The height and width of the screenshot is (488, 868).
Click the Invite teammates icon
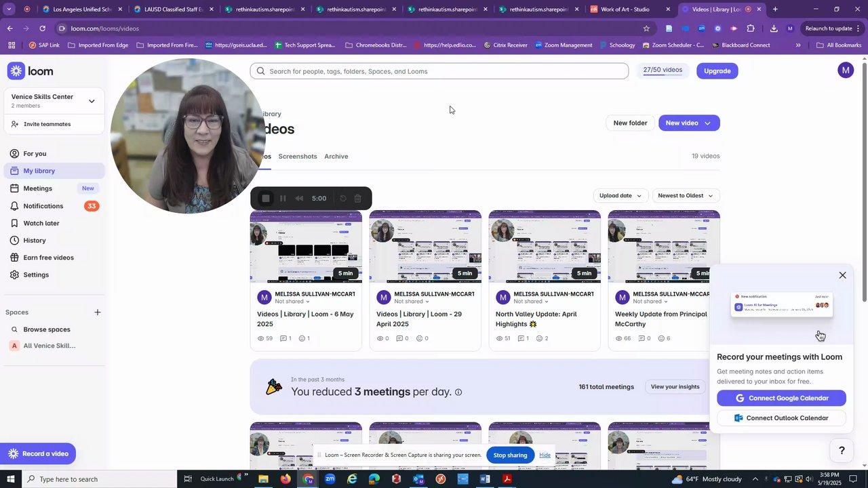tap(15, 124)
